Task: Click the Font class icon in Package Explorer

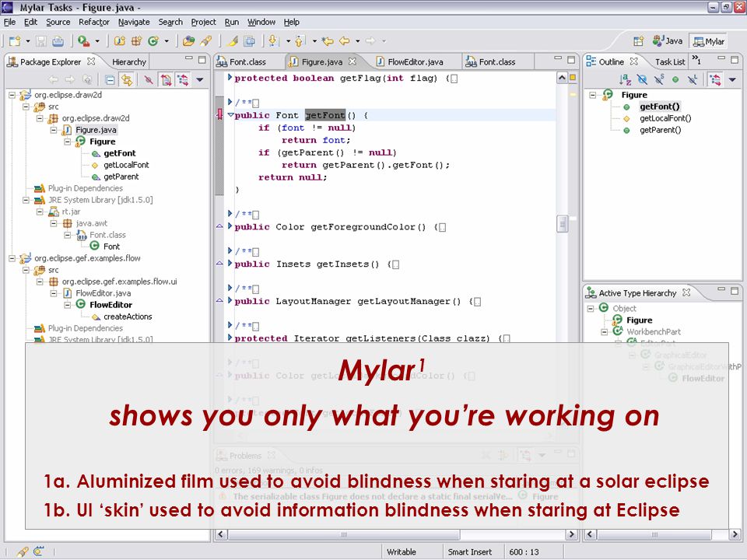Action: [95, 247]
